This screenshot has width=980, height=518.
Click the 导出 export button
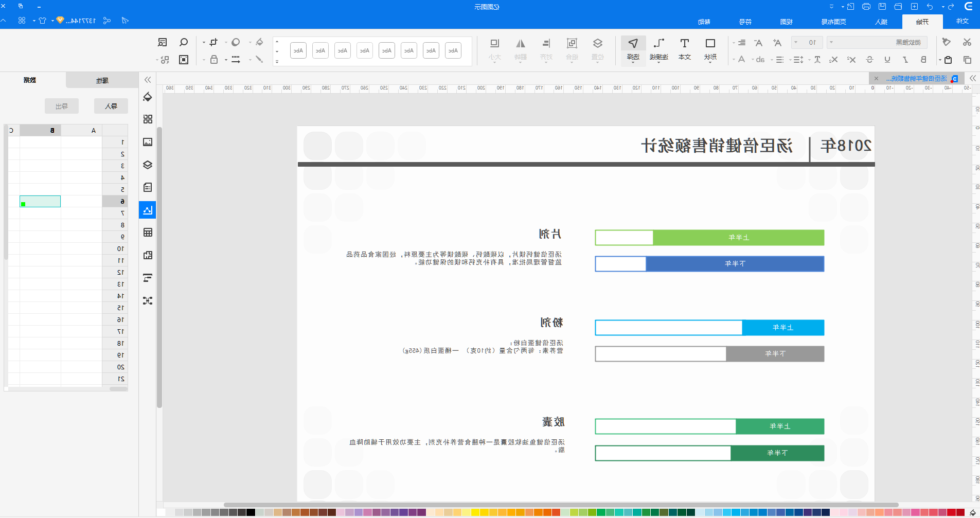(62, 106)
